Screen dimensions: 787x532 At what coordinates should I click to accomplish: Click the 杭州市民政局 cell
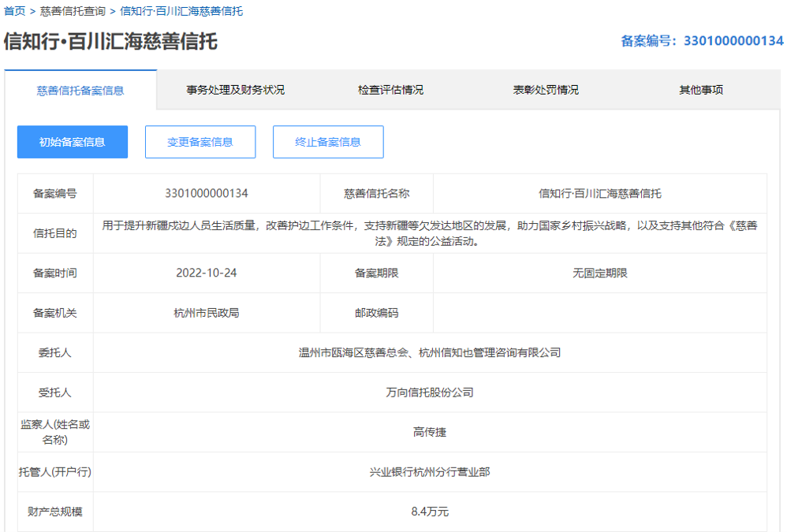point(207,313)
